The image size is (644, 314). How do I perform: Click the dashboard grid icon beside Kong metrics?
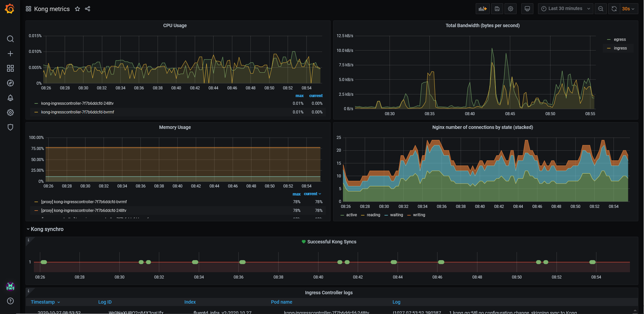pos(28,9)
